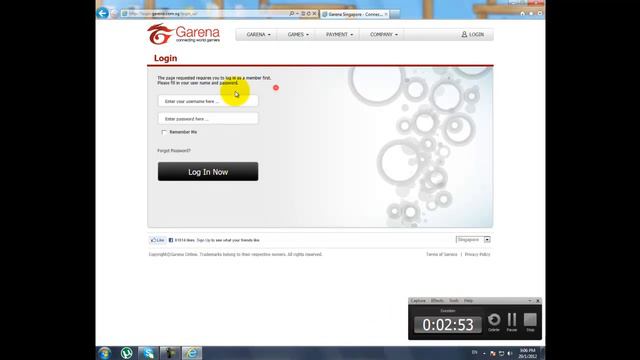Expand the PAYMENT dropdown menu
The height and width of the screenshot is (360, 640).
(339, 34)
